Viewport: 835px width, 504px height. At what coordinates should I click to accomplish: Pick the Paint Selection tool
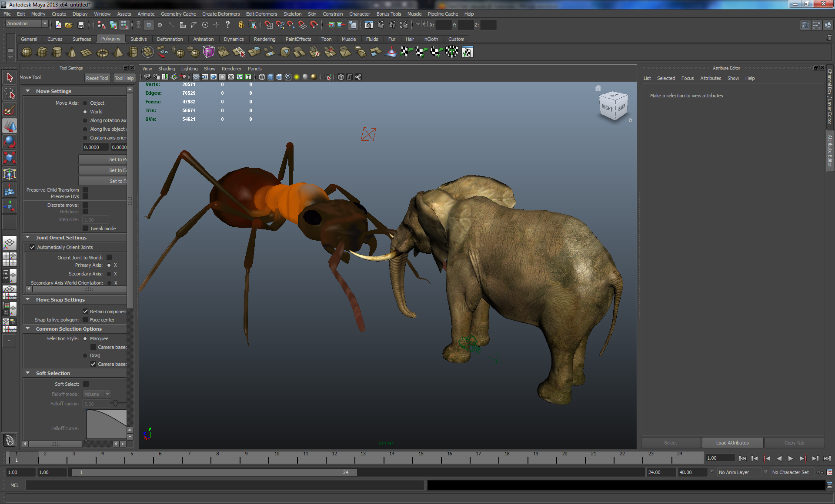coord(10,110)
